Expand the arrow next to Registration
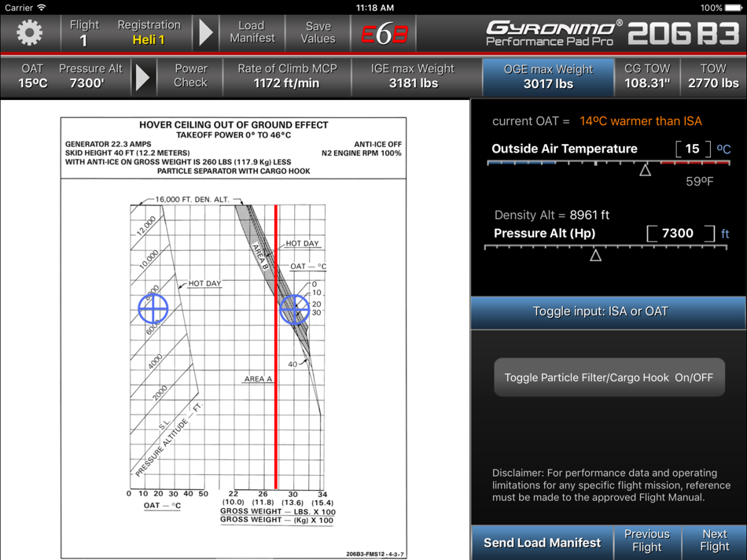The height and width of the screenshot is (560, 747). point(206,33)
